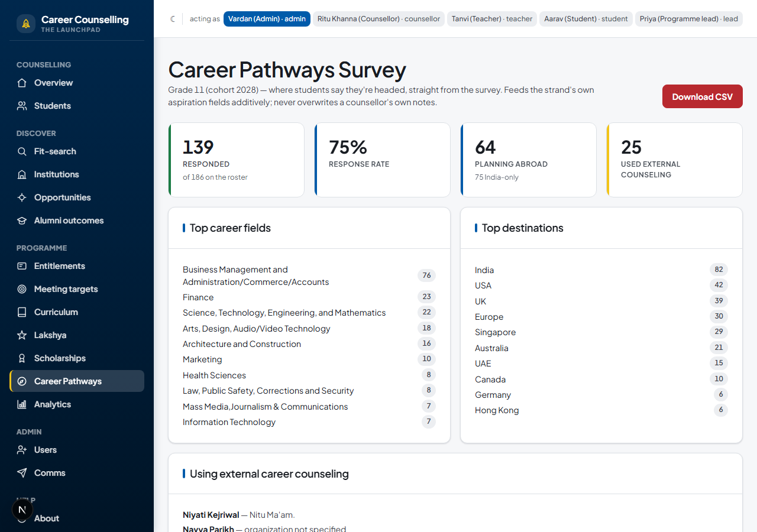This screenshot has width=757, height=532.
Task: Click the Analytics bar chart icon
Action: click(22, 404)
